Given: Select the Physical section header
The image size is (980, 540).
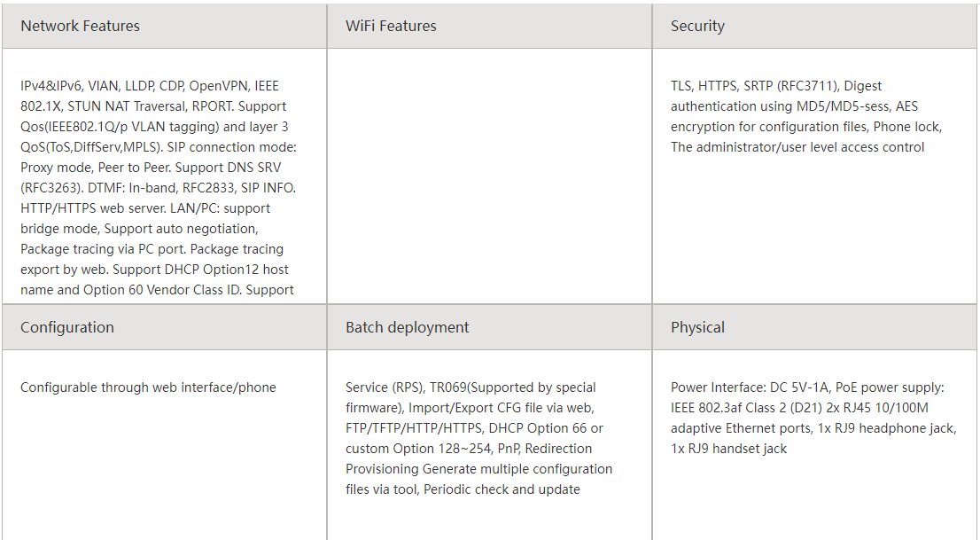Looking at the screenshot, I should (x=815, y=327).
